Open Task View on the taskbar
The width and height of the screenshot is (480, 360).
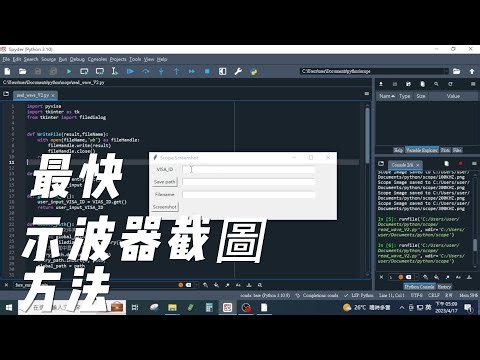135,307
